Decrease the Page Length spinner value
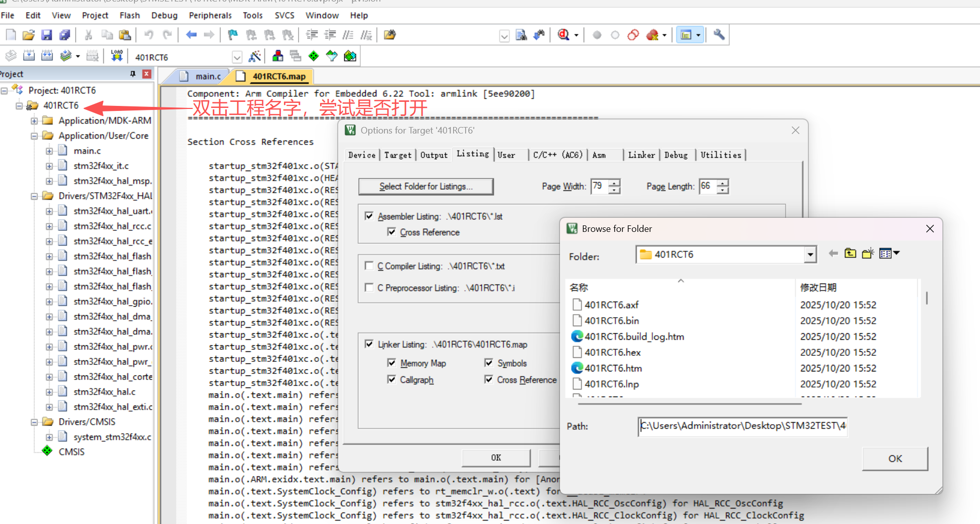 pyautogui.click(x=723, y=190)
